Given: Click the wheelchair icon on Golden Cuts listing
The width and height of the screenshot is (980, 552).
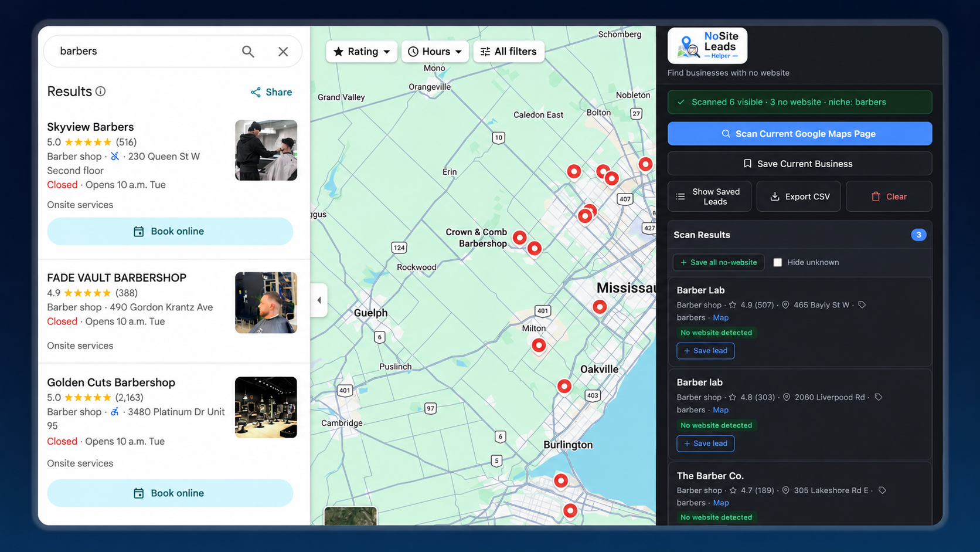Looking at the screenshot, I should [115, 412].
